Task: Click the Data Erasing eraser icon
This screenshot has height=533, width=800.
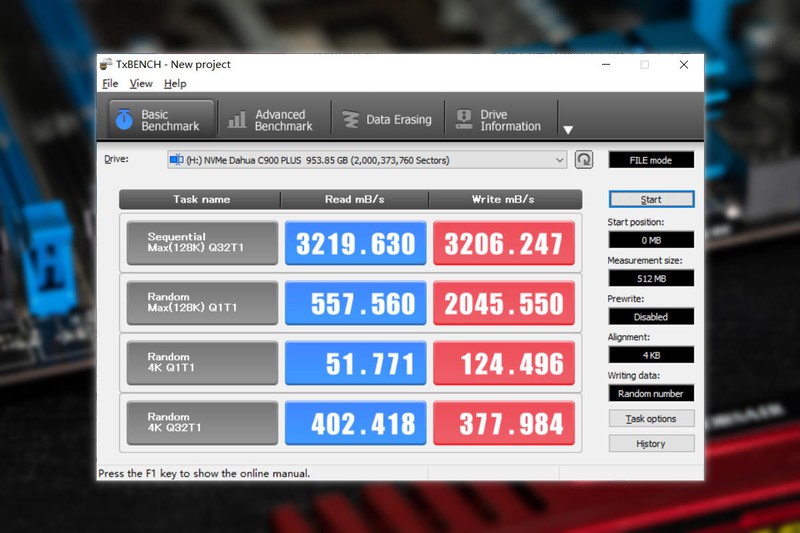Action: [350, 120]
